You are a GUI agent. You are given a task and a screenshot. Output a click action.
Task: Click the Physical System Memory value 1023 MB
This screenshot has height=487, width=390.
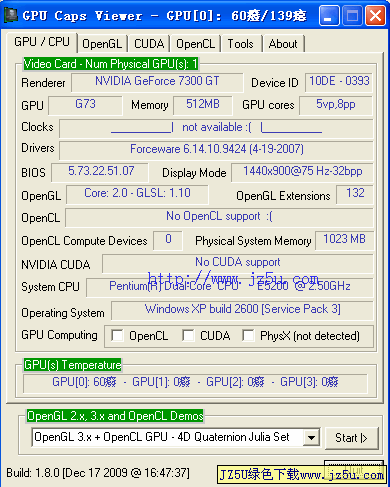coord(344,240)
